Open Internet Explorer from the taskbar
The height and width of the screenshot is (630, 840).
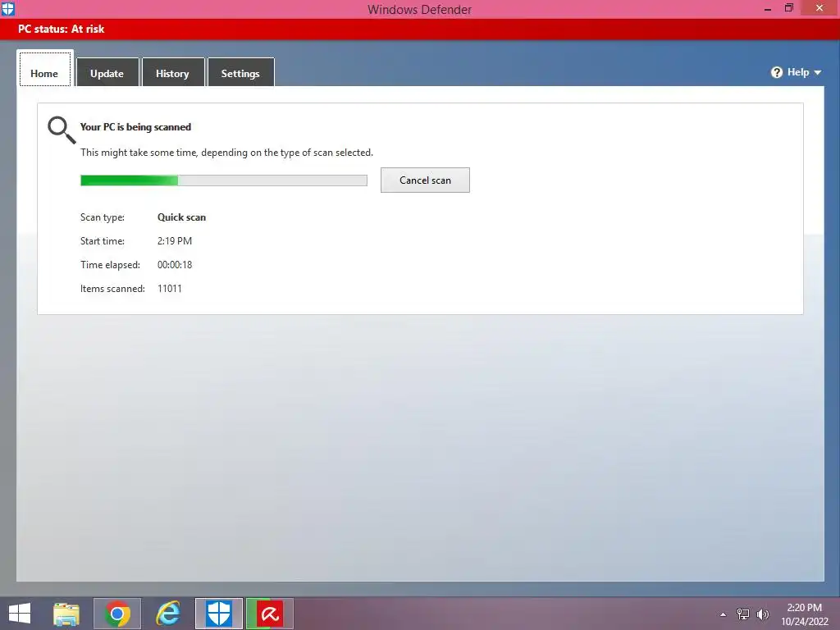168,614
